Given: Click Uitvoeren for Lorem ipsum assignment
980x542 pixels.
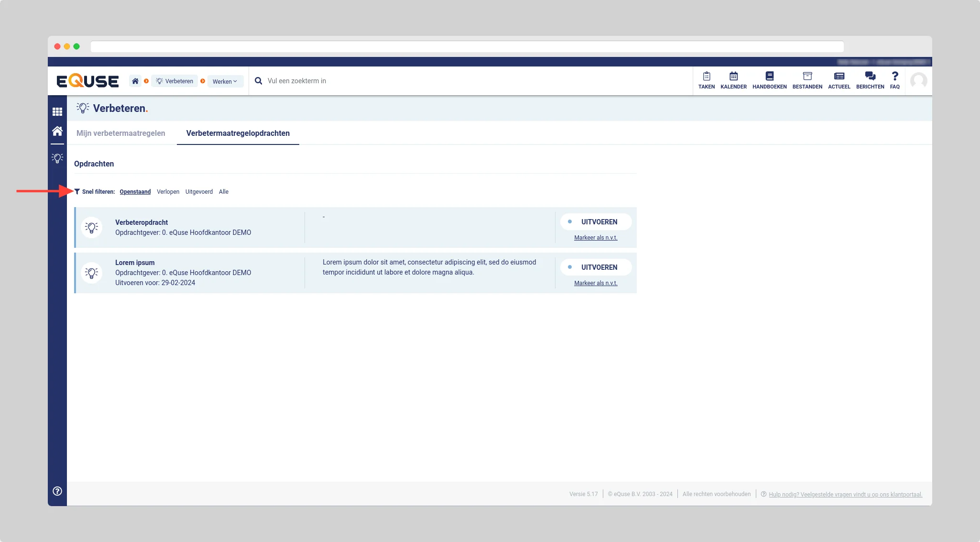Looking at the screenshot, I should coord(596,267).
